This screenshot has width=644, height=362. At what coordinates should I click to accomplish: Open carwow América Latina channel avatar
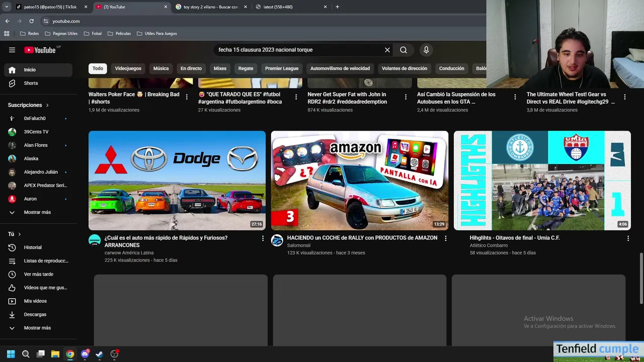point(95,240)
